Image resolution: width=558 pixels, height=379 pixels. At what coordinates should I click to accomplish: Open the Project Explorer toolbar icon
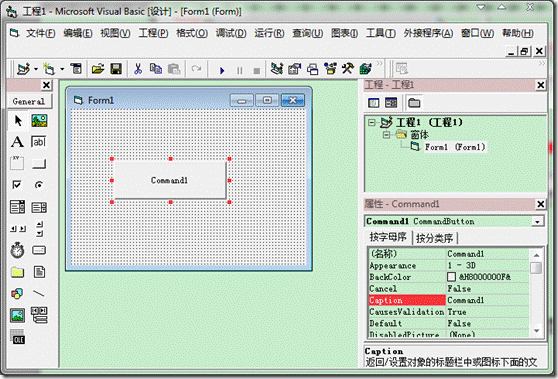coord(277,69)
